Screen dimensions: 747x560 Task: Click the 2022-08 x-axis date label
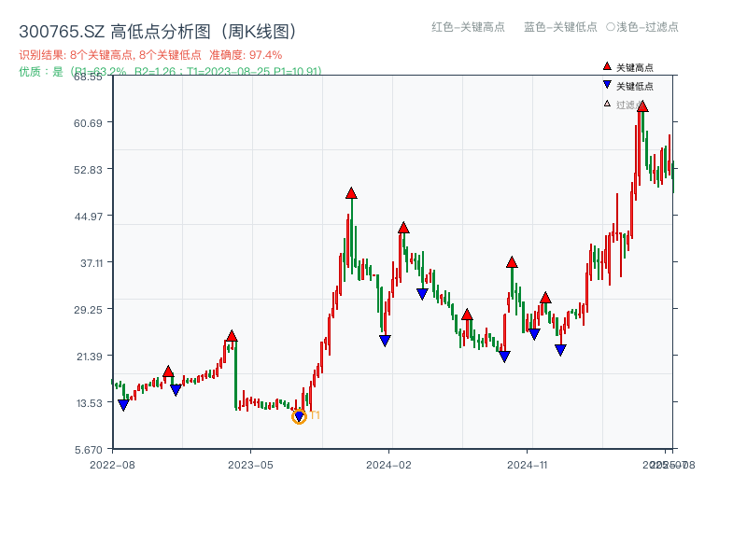pyautogui.click(x=112, y=465)
